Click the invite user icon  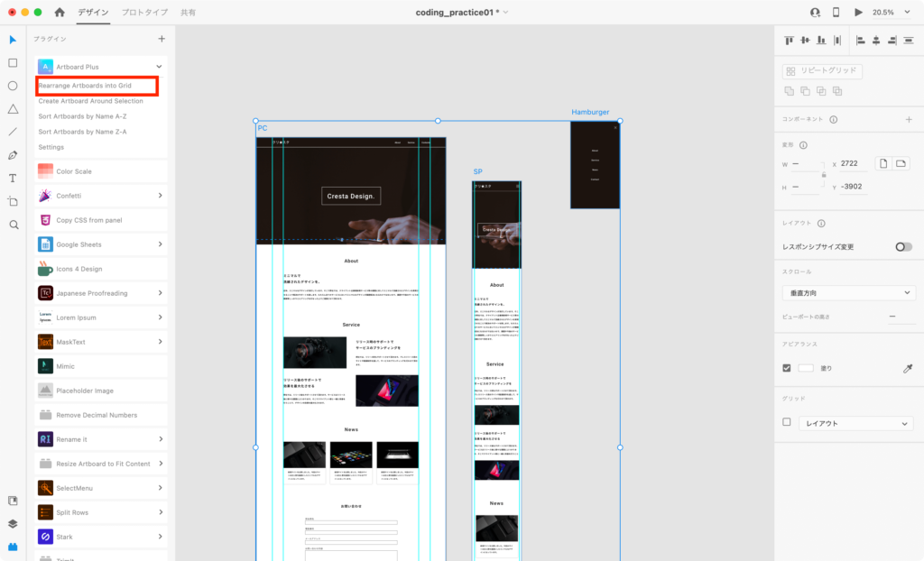pyautogui.click(x=815, y=12)
